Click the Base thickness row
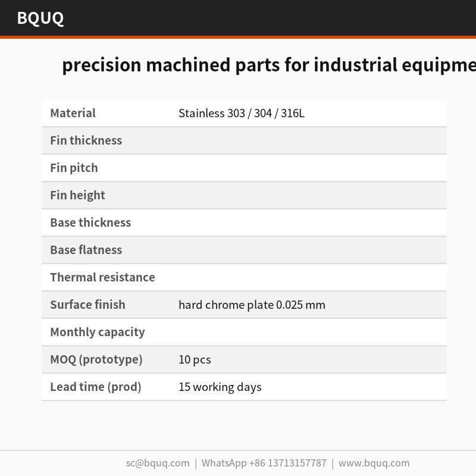Screen dimensions: 476x476 pyautogui.click(x=244, y=223)
